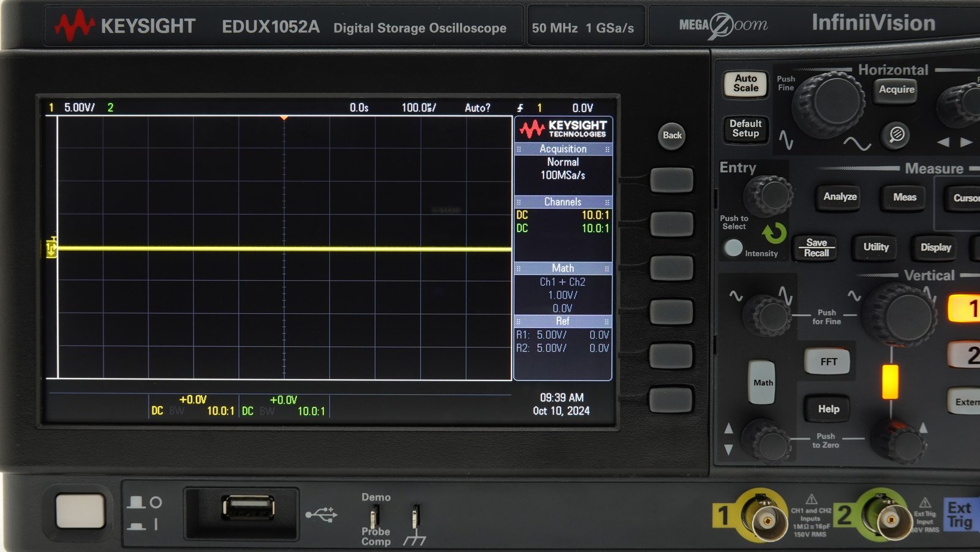
Task: Tap the yellow 1 label beside BNC
Action: [723, 515]
